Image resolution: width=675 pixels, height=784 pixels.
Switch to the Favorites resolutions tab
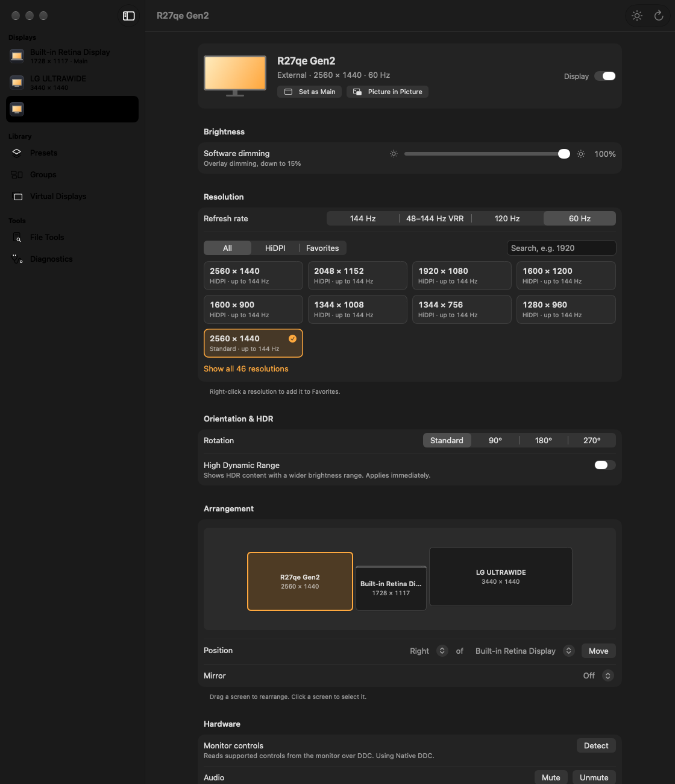pos(322,248)
